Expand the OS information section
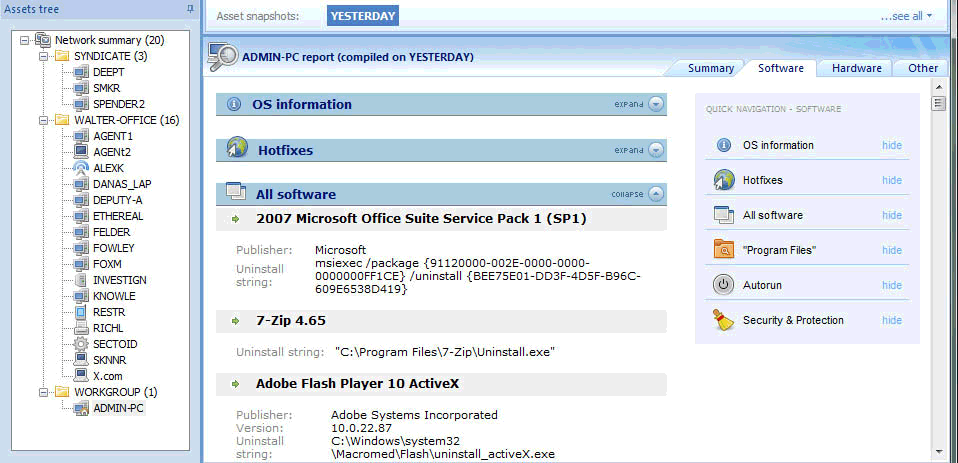 point(655,104)
